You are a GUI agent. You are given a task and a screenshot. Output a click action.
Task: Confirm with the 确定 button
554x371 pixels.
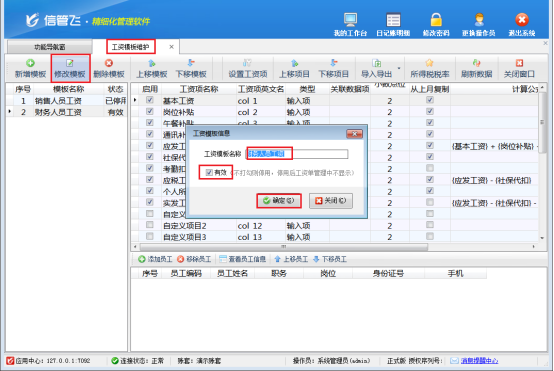279,201
